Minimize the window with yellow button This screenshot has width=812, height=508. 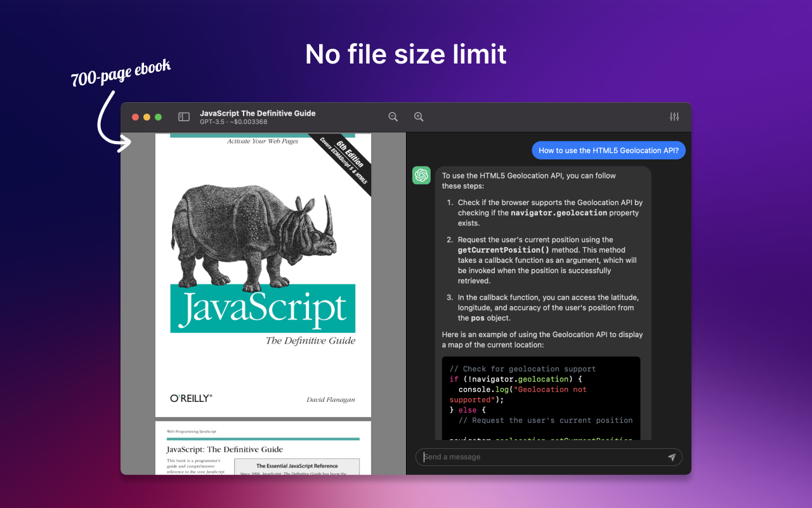147,117
